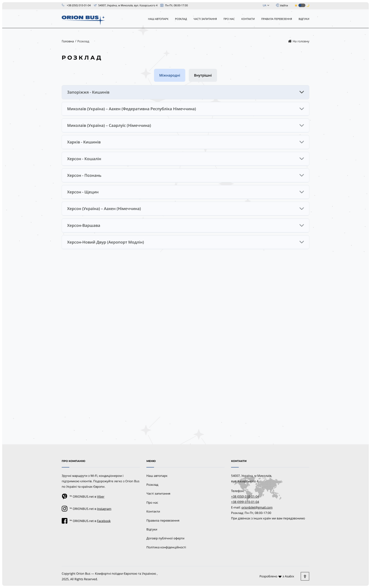Expand the 'Херсон - Познань' route chevron

tap(301, 175)
